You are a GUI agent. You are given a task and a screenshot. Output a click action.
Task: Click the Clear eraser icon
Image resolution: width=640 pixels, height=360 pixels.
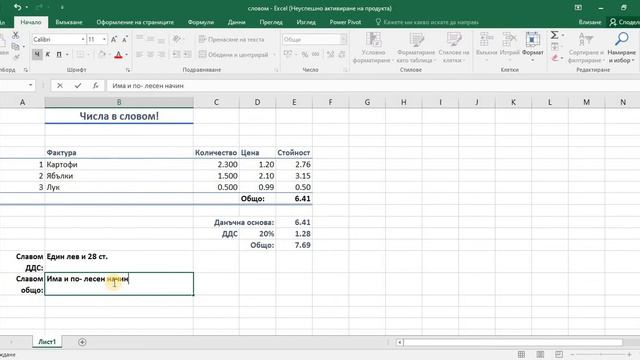555,58
